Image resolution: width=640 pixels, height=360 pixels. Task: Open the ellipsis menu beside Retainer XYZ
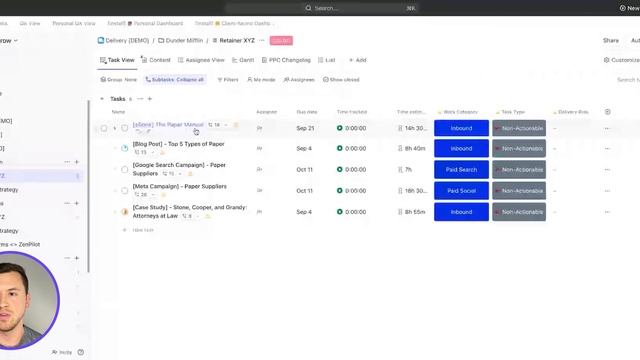click(262, 40)
